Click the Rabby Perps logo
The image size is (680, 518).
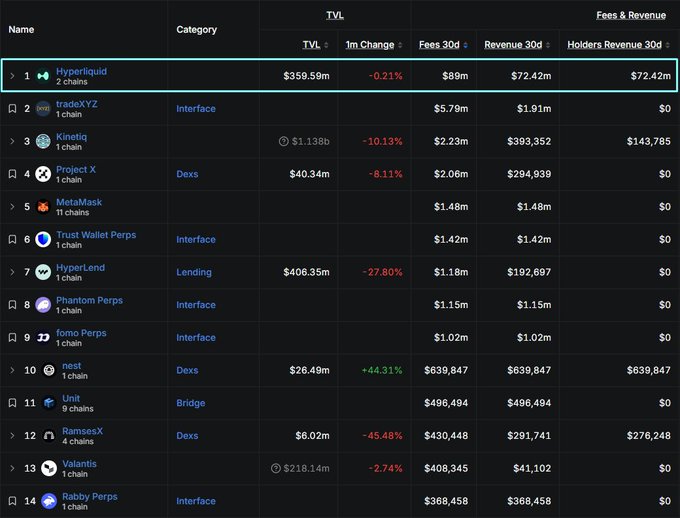(49, 501)
